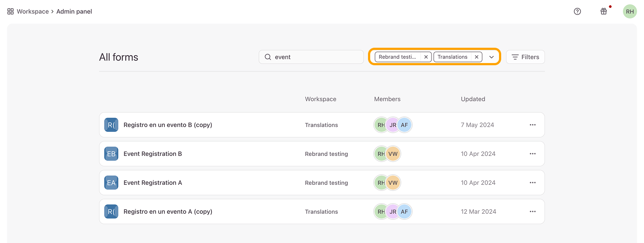Open more options for Registro en un evento A (copy)

coord(533,211)
